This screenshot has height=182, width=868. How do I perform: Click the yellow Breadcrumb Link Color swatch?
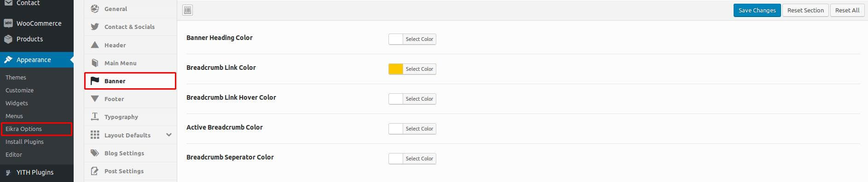pos(396,69)
